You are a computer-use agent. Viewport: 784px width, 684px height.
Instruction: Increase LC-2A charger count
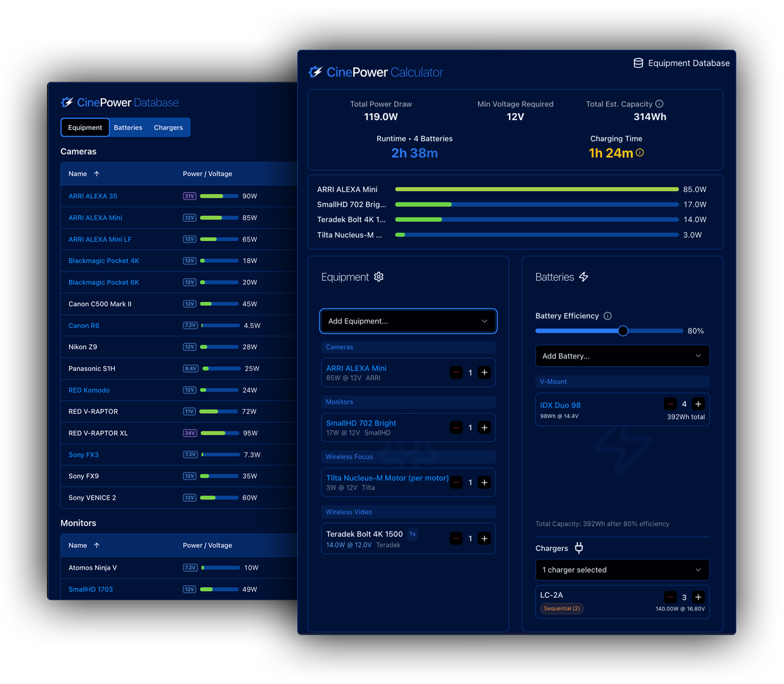699,597
